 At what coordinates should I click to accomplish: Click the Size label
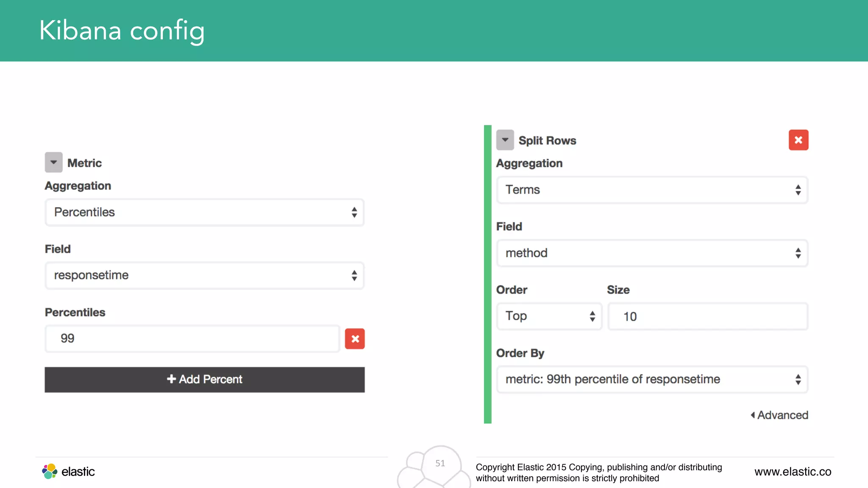coord(618,290)
